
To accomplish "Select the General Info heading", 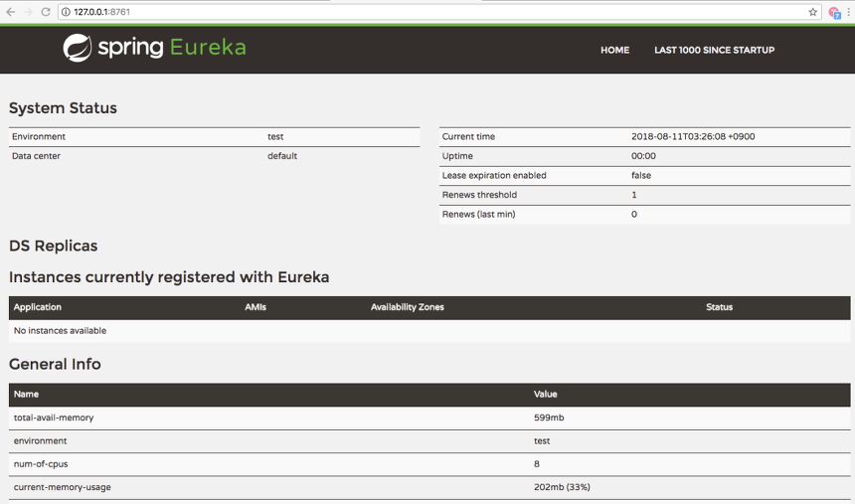I will [x=55, y=365].
